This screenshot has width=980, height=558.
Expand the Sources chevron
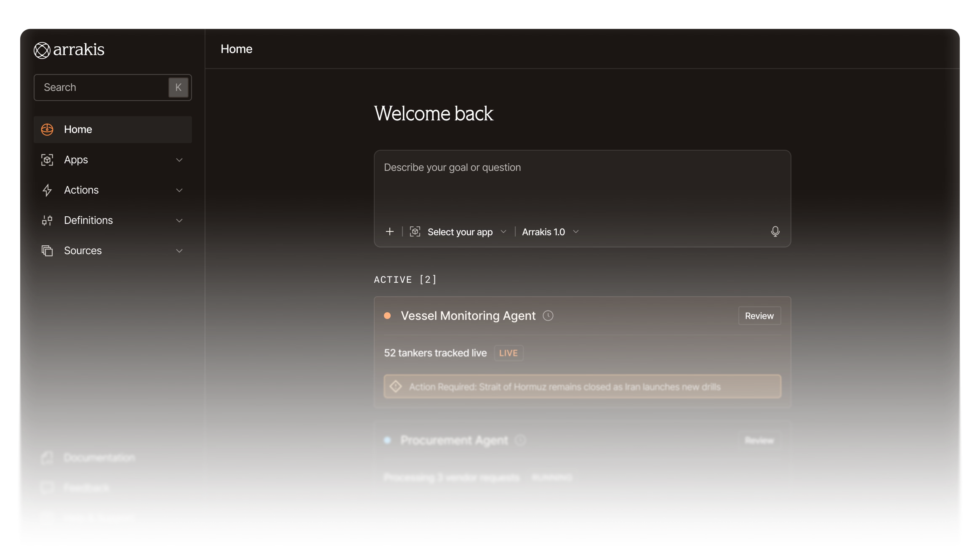(179, 251)
